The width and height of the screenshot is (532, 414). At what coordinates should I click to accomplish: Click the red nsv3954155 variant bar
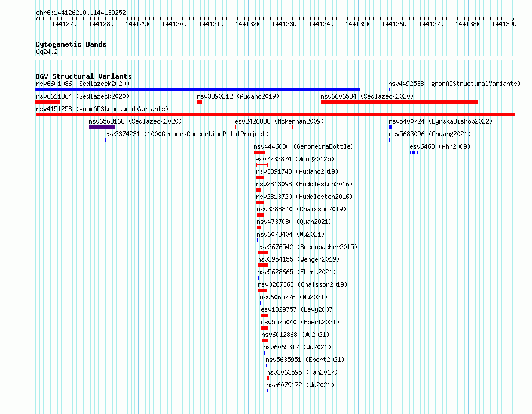click(262, 265)
